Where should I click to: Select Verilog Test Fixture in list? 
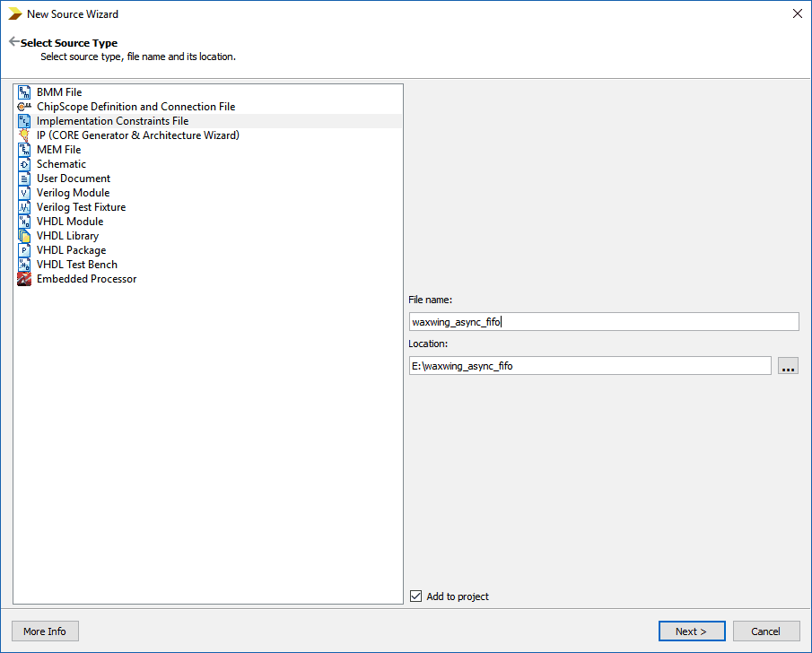click(x=81, y=207)
